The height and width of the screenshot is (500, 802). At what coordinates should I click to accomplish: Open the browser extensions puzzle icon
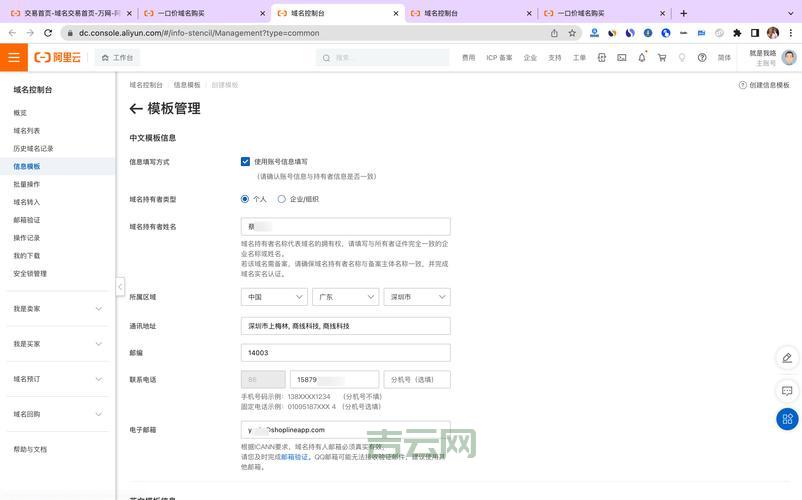point(737,33)
